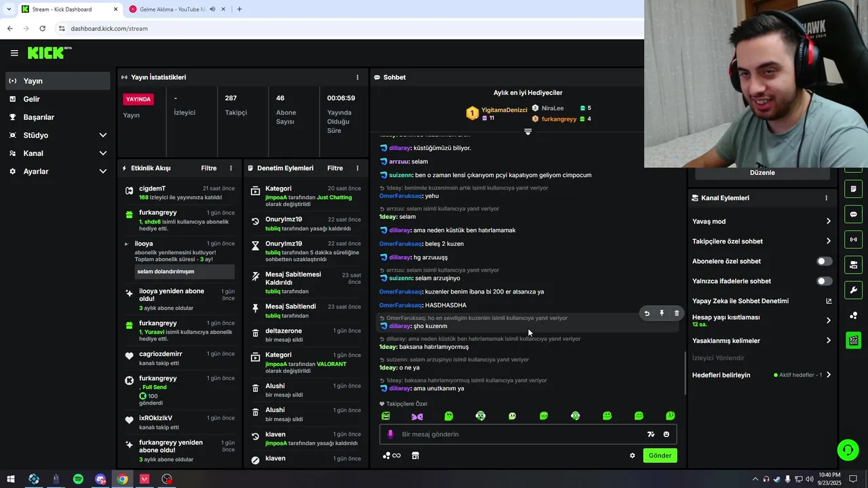Show hidden system tray icons
The height and width of the screenshot is (488, 868).
[x=755, y=479]
